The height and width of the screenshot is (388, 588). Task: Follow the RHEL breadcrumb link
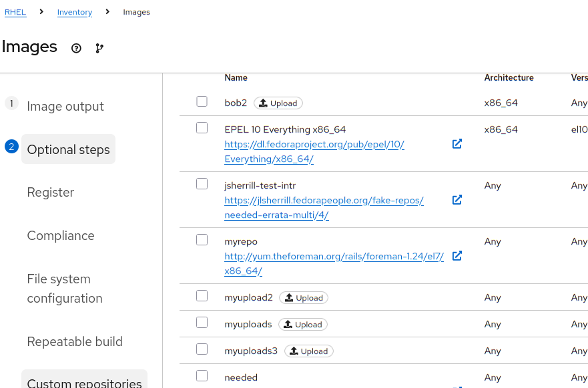[x=15, y=12]
